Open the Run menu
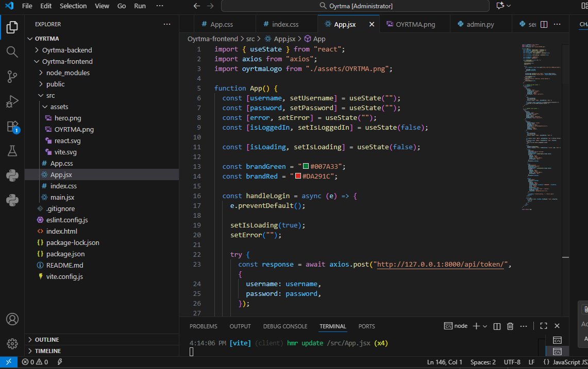This screenshot has height=369, width=588. point(140,6)
